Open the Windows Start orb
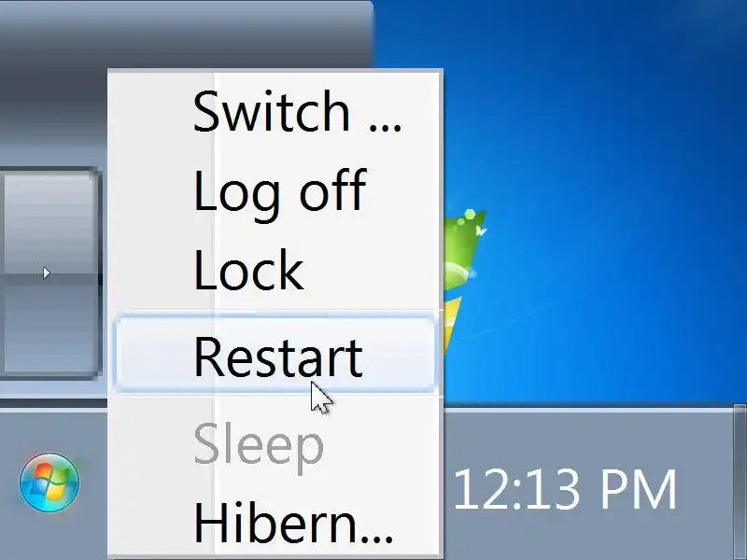The width and height of the screenshot is (747, 560). [x=49, y=483]
